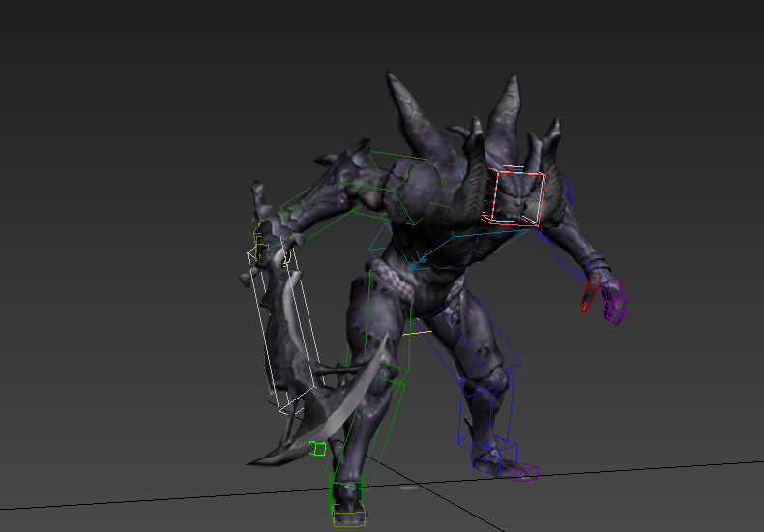Select the short yellow pelvis bone line
This screenshot has height=532, width=764.
pos(417,332)
